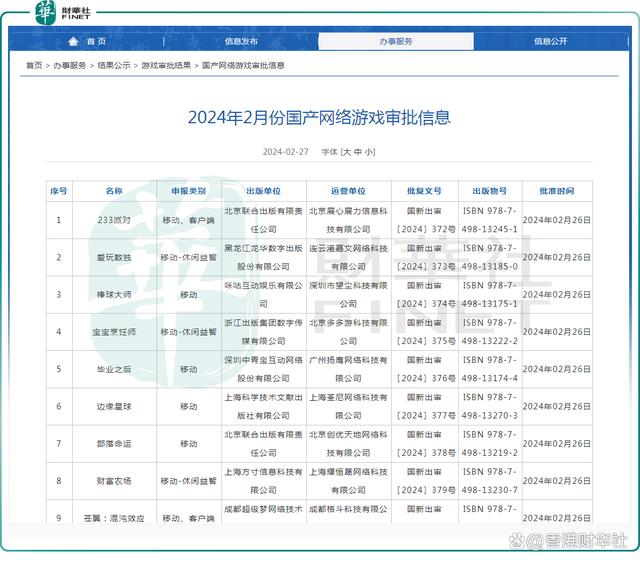
Task: Click 结果公示 breadcrumb link
Action: pyautogui.click(x=114, y=65)
